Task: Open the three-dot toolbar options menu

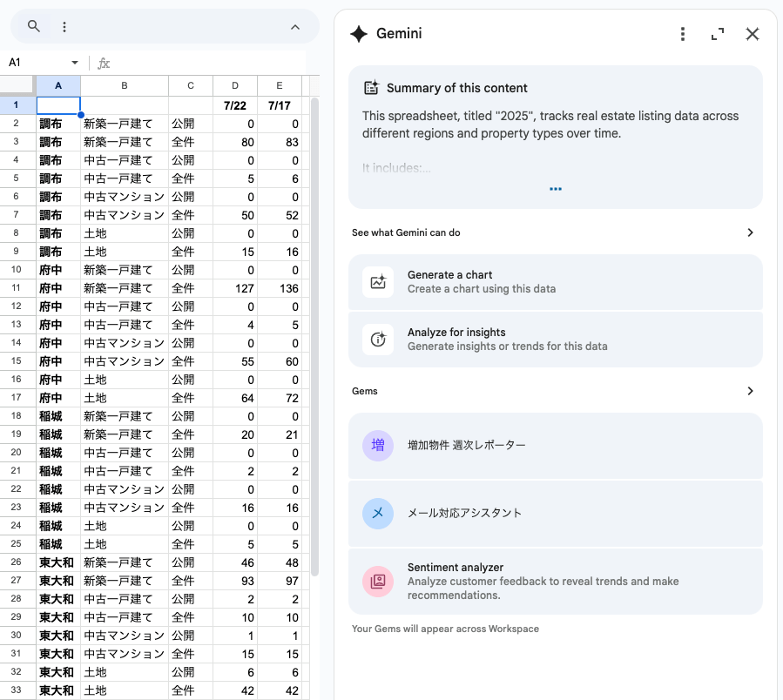Action: tap(64, 26)
